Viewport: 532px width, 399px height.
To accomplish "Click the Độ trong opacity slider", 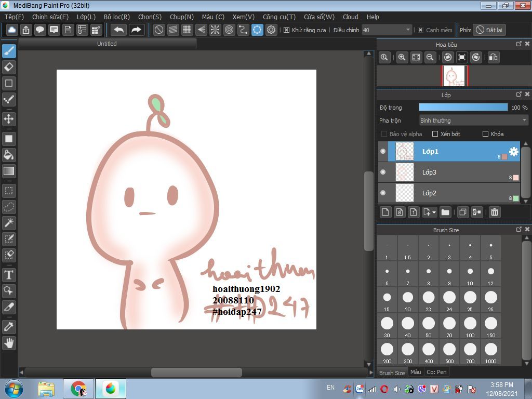I will pyautogui.click(x=463, y=108).
